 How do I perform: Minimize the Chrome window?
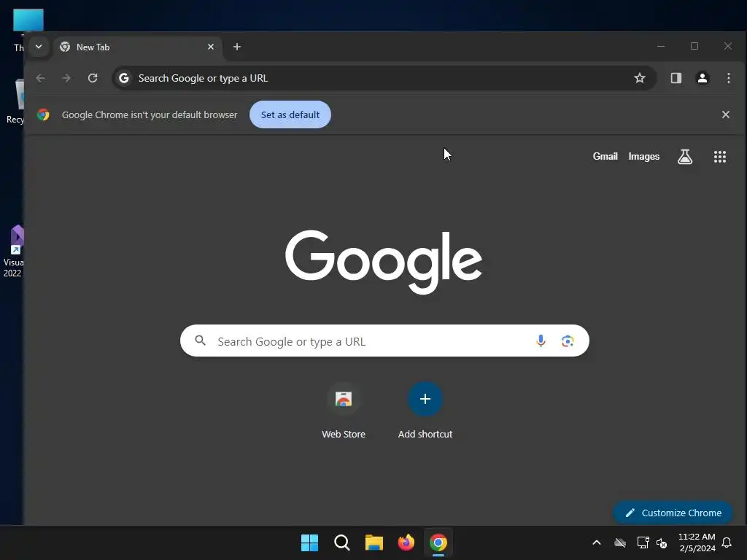tap(661, 46)
